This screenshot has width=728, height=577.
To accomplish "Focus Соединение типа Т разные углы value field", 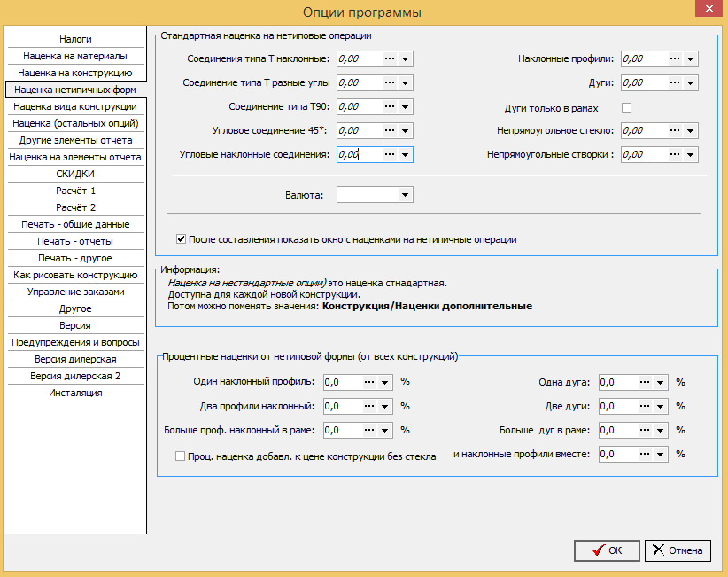I will 360,83.
